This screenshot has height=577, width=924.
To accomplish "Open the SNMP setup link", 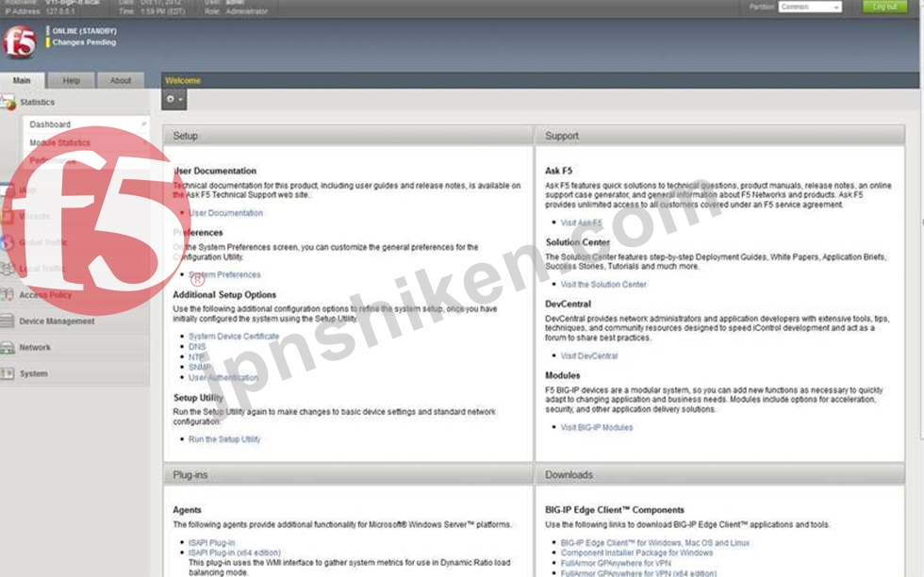I will point(200,367).
